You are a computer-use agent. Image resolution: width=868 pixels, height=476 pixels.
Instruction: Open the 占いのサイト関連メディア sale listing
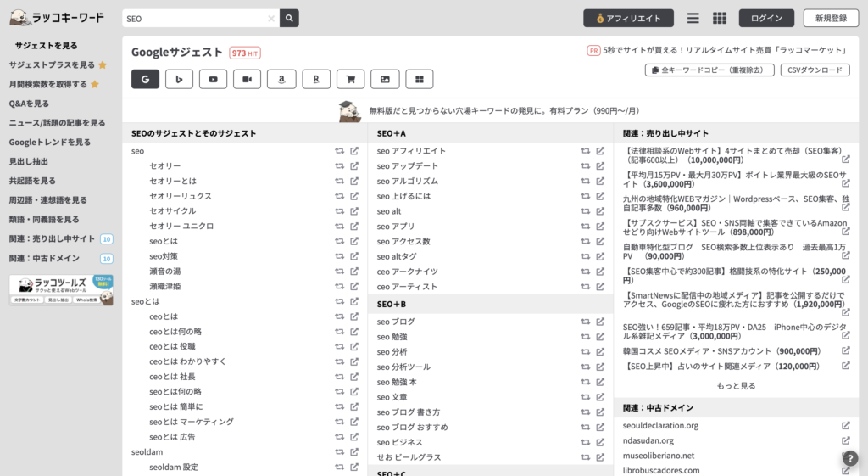[x=722, y=366]
